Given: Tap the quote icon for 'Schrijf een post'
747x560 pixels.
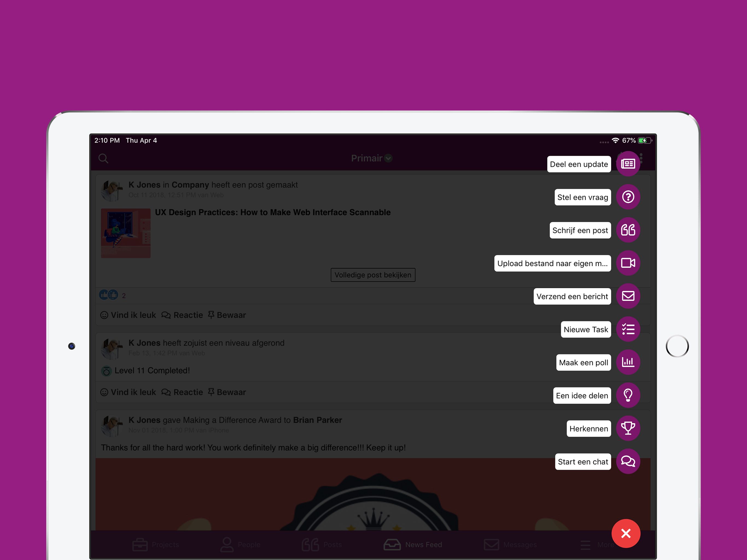Looking at the screenshot, I should [x=628, y=230].
